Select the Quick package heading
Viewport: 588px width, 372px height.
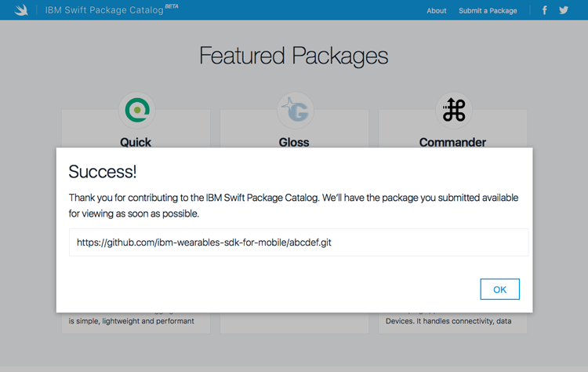tap(136, 142)
